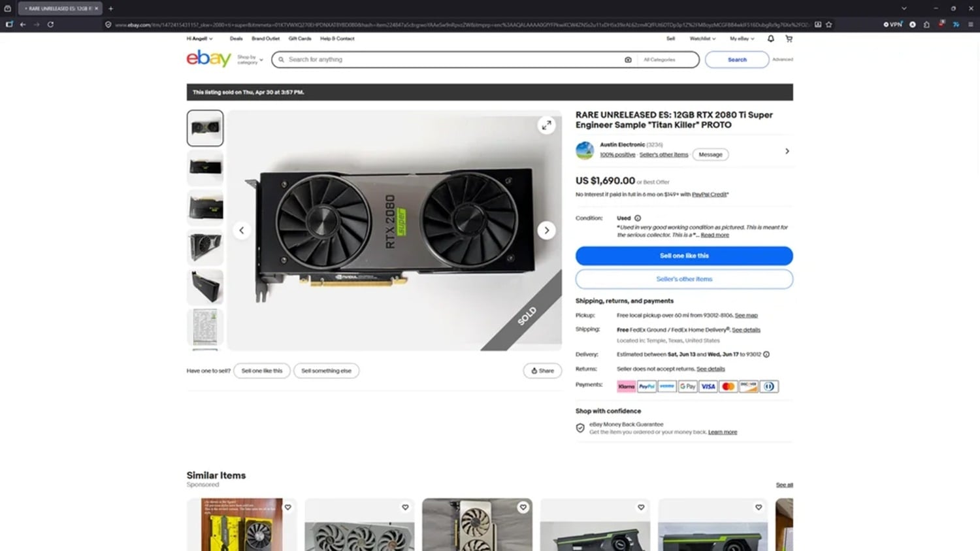Open the Shop by category dropdown

[250, 59]
